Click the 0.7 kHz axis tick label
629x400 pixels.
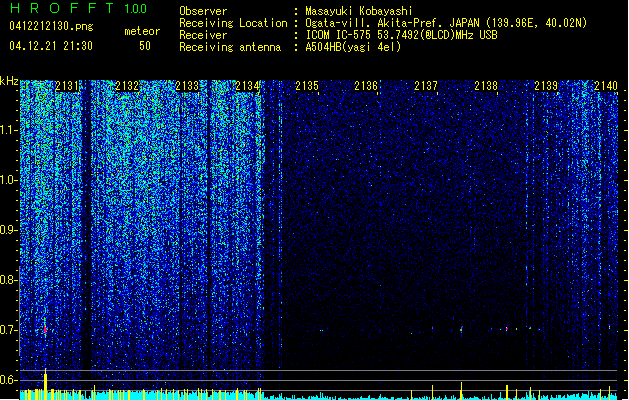(x=9, y=330)
